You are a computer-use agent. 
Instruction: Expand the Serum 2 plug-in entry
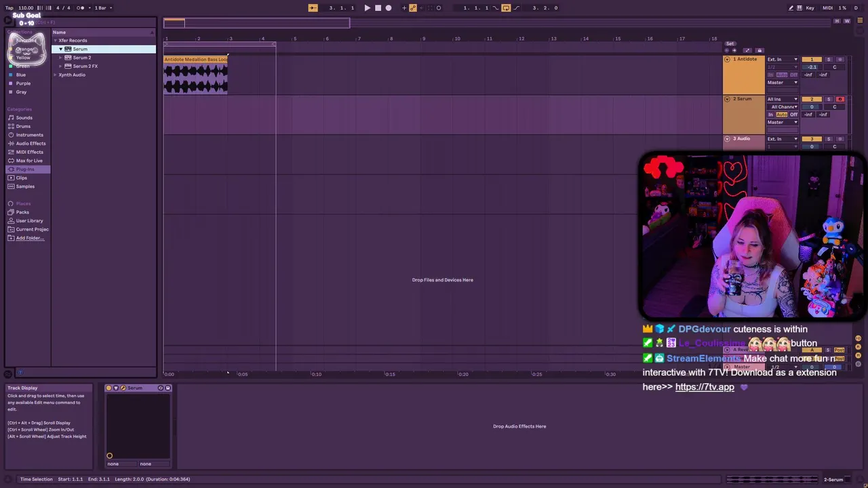60,58
